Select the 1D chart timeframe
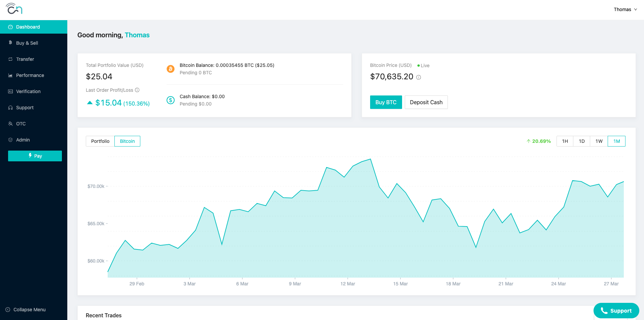This screenshot has height=320, width=644. 582,141
